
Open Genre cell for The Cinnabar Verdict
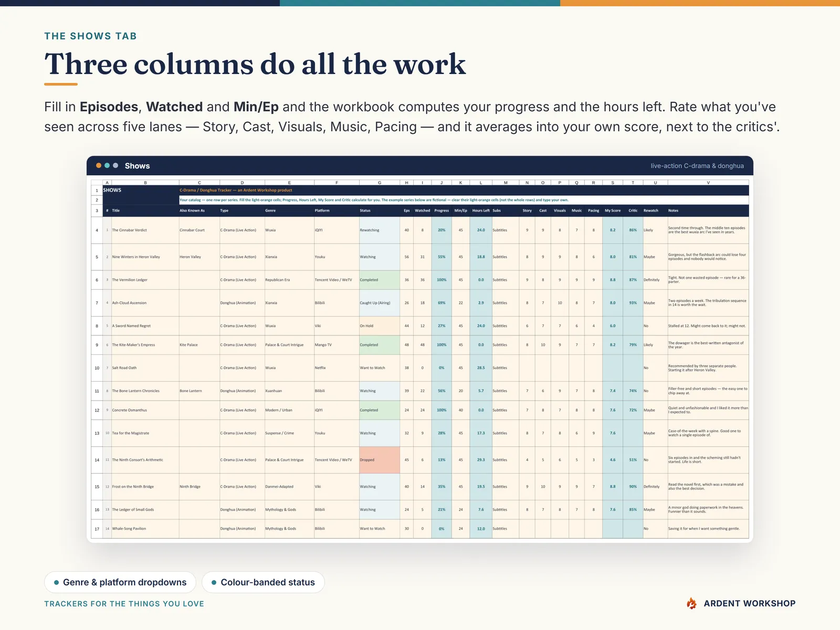(x=289, y=230)
